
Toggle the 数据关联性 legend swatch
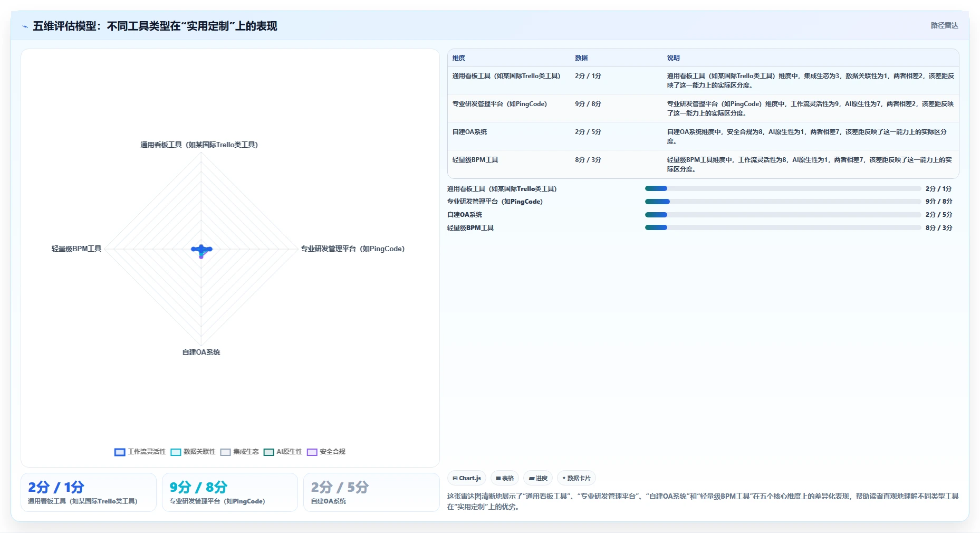point(176,452)
